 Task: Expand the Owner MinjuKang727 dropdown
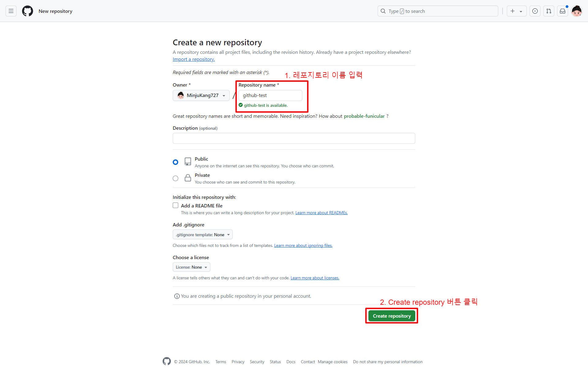click(x=201, y=95)
